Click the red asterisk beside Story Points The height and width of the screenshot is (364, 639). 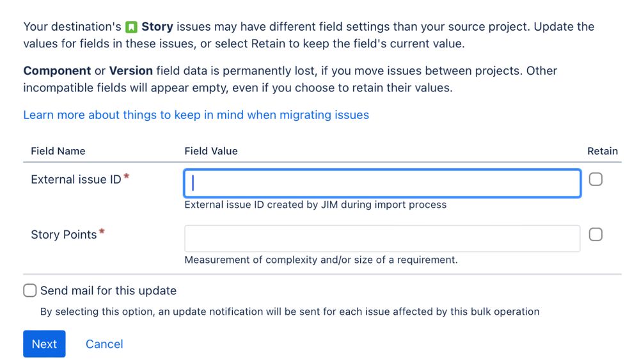coord(102,232)
